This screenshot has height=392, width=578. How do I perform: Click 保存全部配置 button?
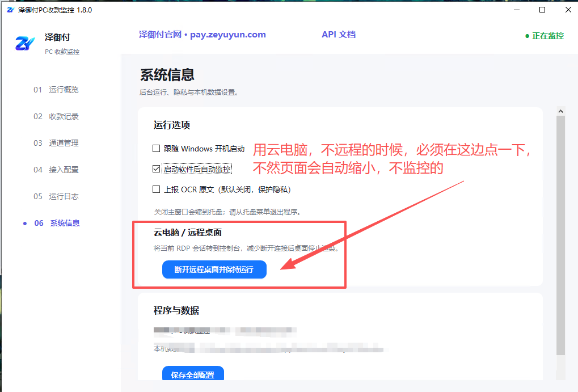point(193,373)
